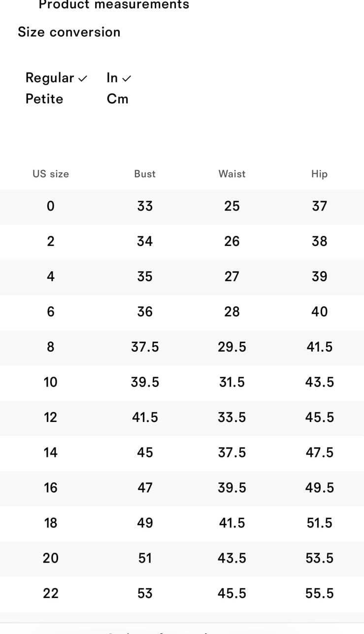Click bust value 45 for size 14
Image resolution: width=364 pixels, height=634 pixels.
145,453
